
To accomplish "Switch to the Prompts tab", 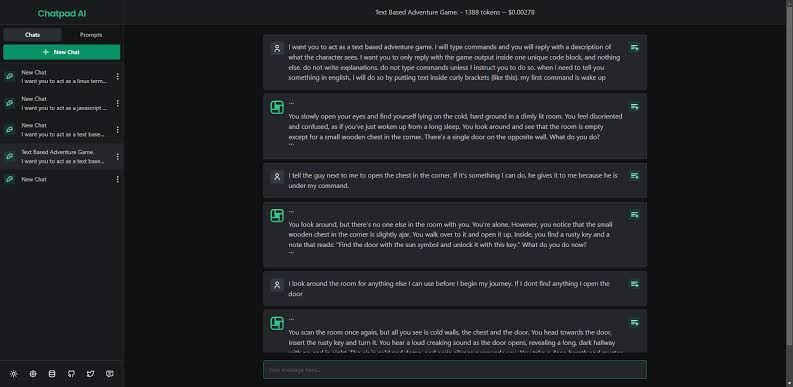I will pyautogui.click(x=91, y=35).
